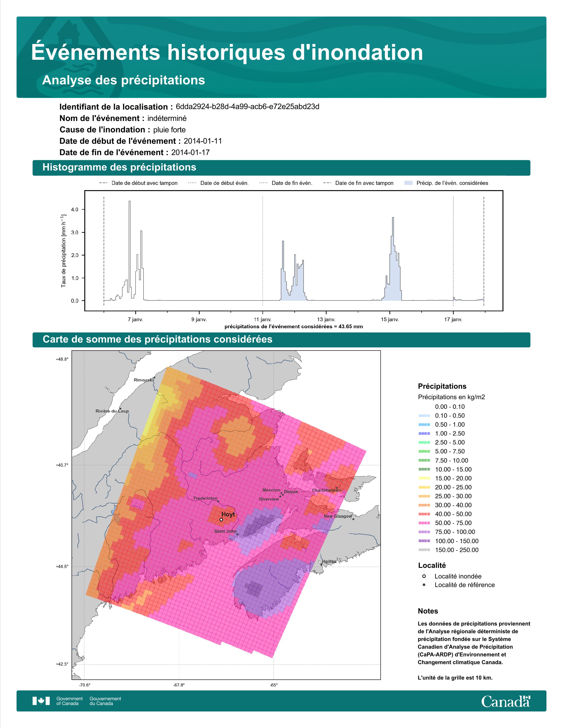Viewport: 563px width, 728px height.
Task: Click the Fredericton reference point on map
Action: click(218, 501)
